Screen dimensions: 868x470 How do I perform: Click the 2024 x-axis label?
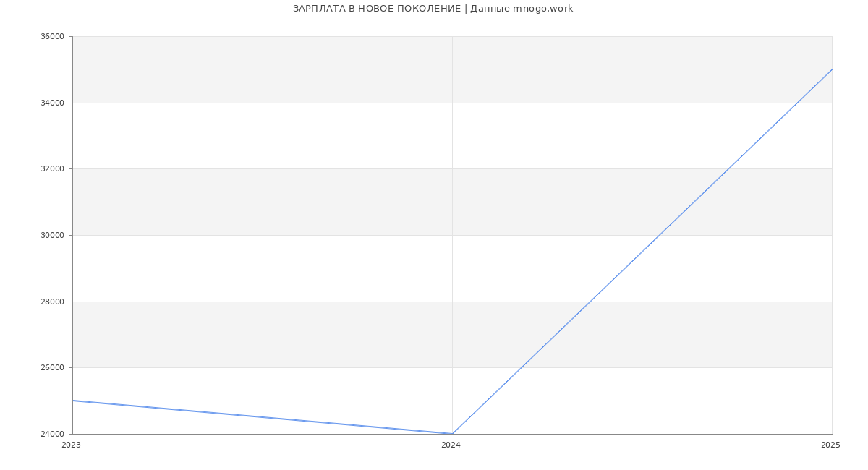coord(451,445)
